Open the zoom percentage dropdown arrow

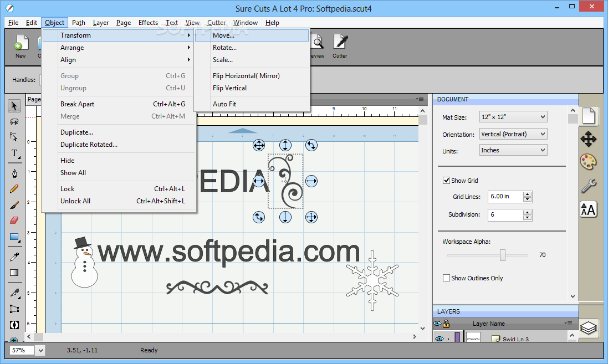point(40,351)
